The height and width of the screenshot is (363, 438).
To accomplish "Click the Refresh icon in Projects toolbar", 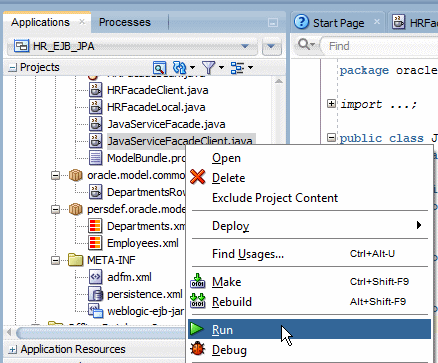I will (180, 68).
